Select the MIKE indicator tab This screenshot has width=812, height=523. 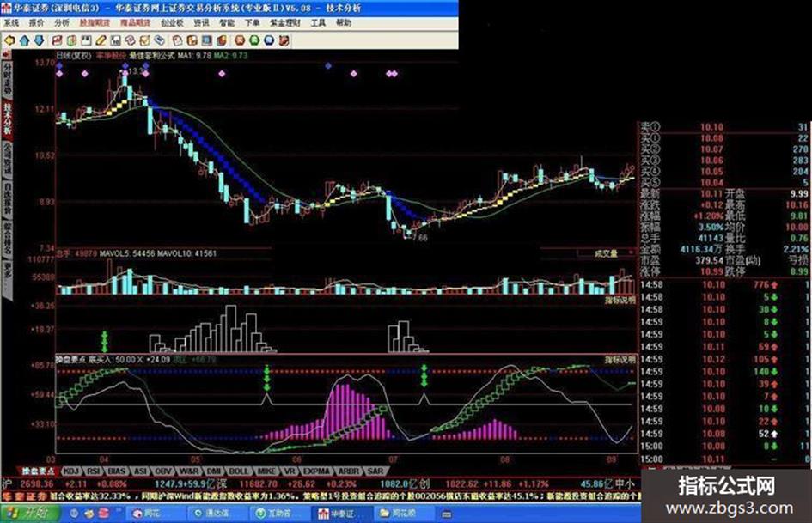(266, 471)
